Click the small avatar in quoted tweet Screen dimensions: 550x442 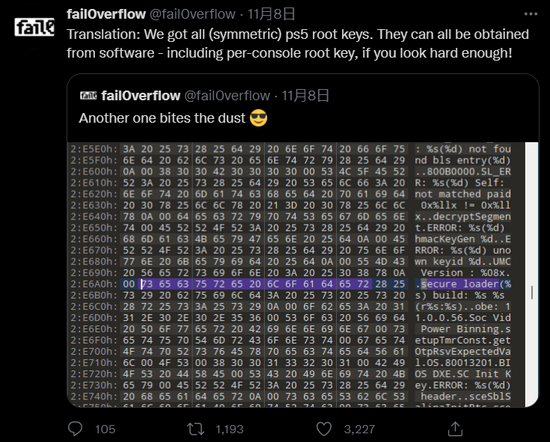88,95
